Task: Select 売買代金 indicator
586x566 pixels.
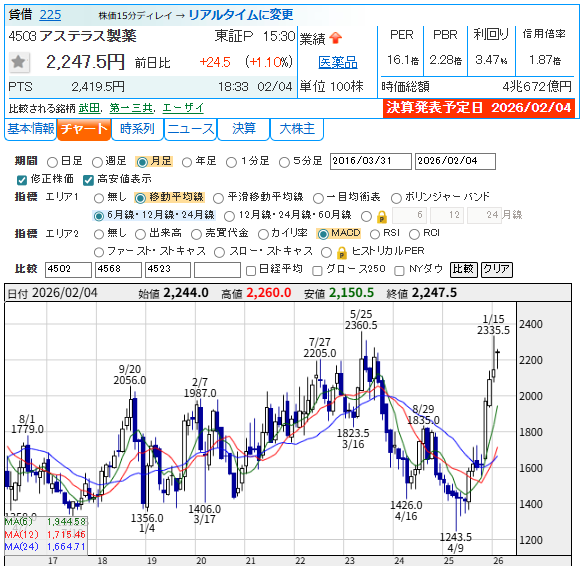Action: coord(196,234)
